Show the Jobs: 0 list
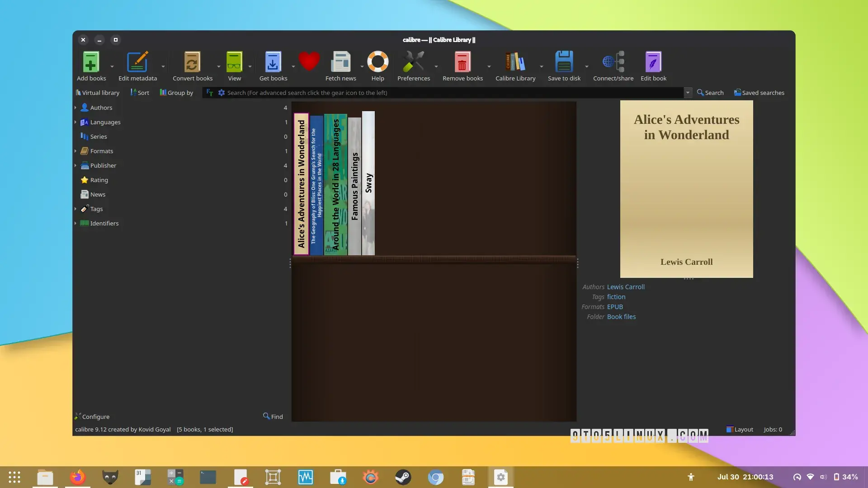 point(773,429)
